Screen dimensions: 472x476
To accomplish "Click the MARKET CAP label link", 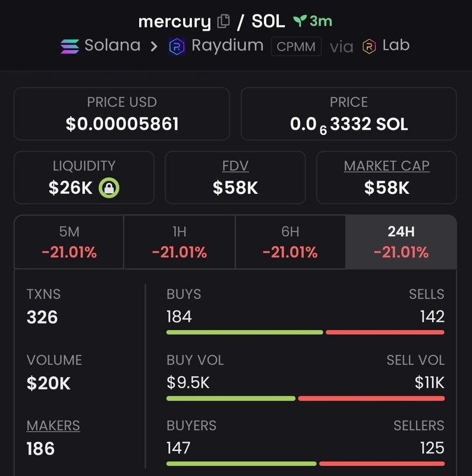I will click(x=386, y=166).
